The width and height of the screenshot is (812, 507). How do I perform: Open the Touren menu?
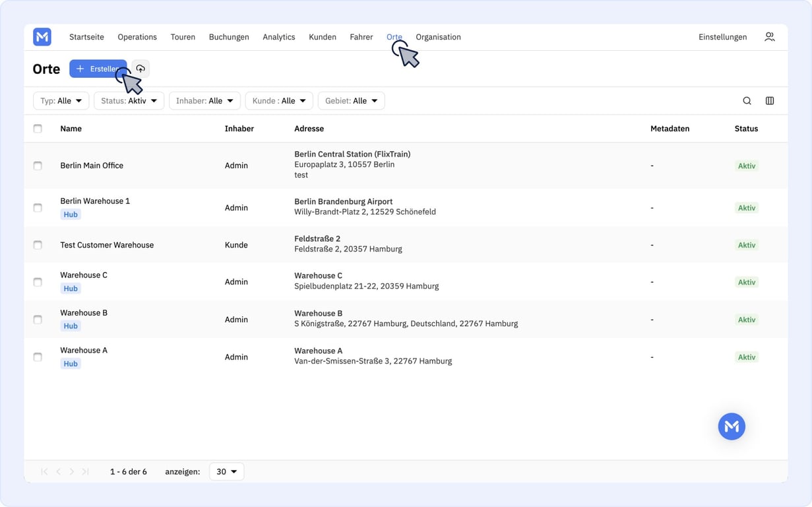(x=183, y=37)
